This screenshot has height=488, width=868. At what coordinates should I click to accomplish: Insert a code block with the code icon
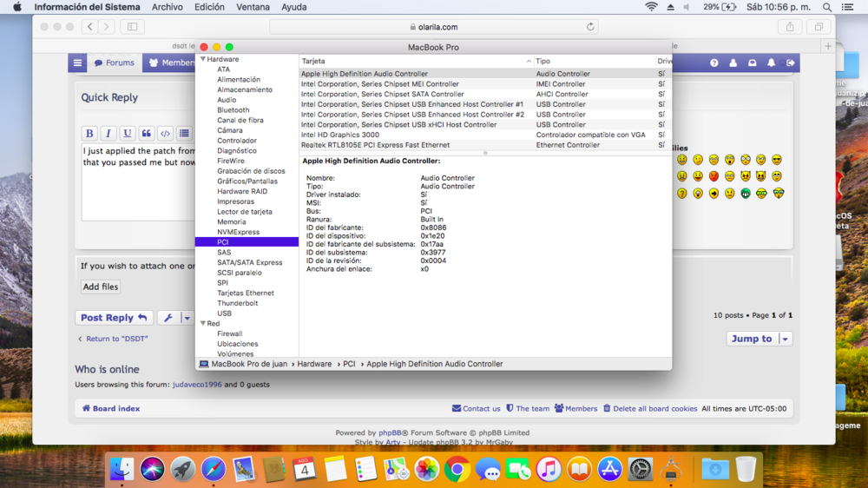pos(165,134)
